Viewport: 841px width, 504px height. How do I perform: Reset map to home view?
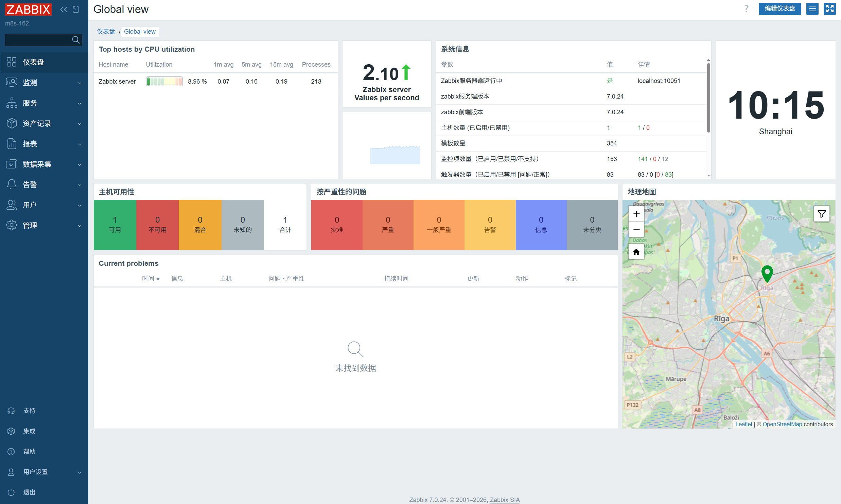[x=636, y=252]
